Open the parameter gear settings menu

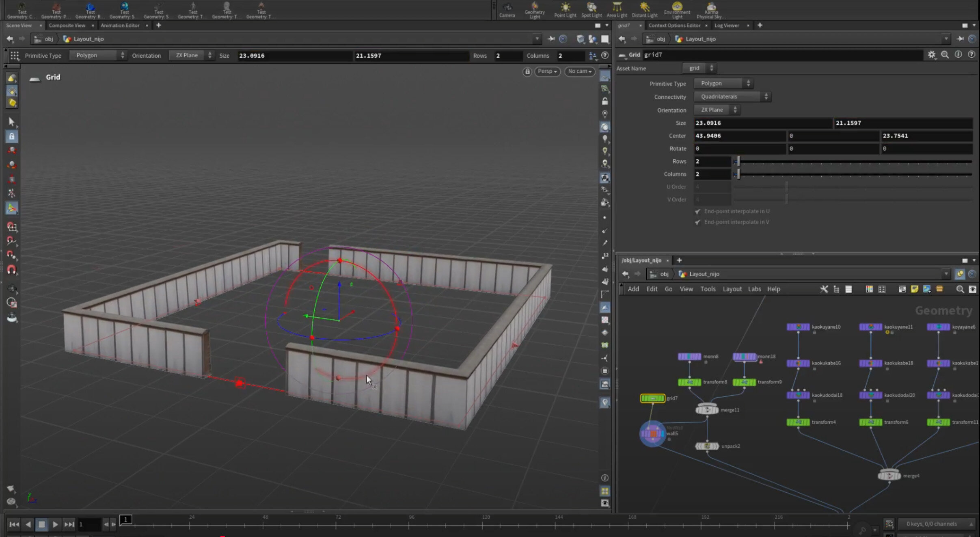(x=932, y=55)
